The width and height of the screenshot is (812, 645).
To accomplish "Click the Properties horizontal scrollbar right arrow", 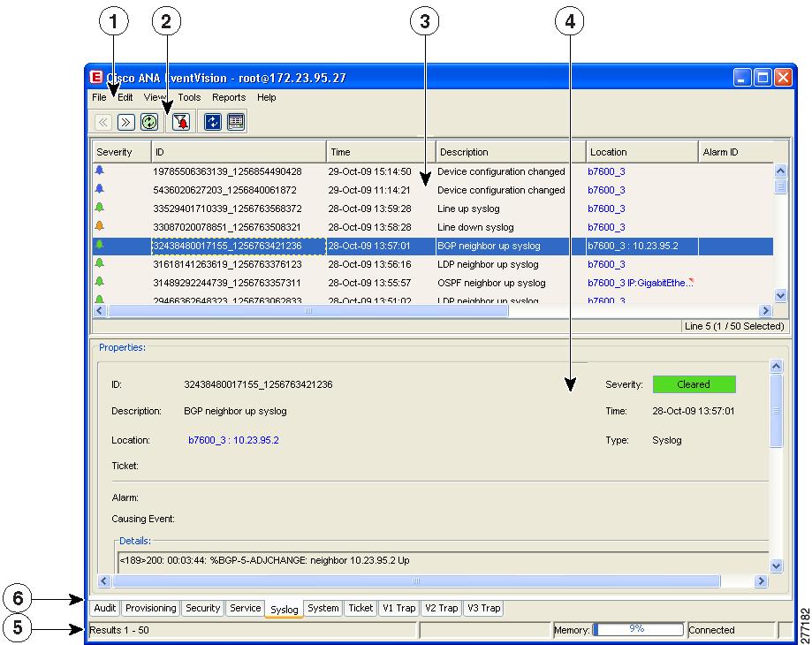I will point(761,580).
